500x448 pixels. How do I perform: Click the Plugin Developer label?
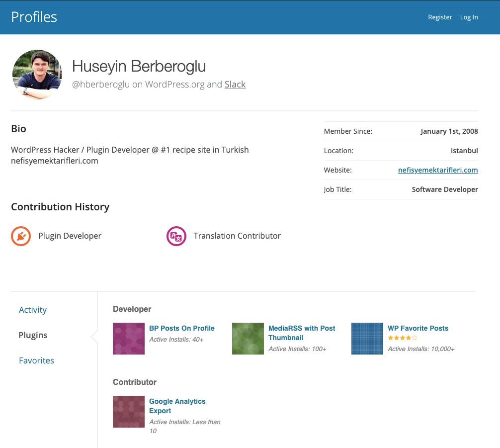coord(70,236)
